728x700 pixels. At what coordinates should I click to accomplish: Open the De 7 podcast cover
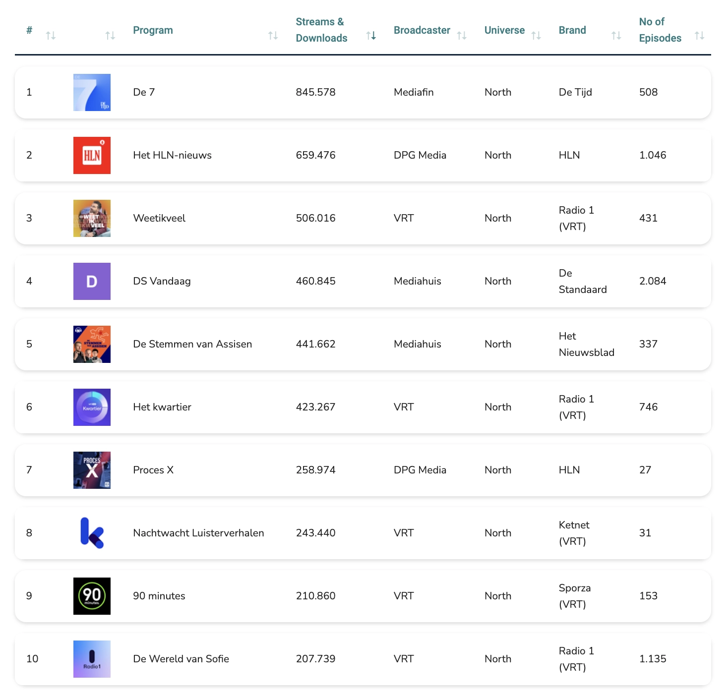click(92, 93)
